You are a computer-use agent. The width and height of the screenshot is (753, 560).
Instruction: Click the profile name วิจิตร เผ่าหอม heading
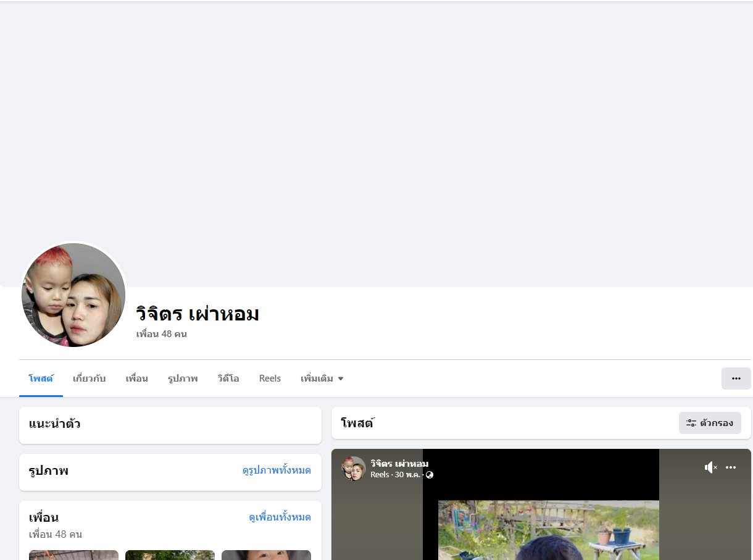tap(198, 314)
